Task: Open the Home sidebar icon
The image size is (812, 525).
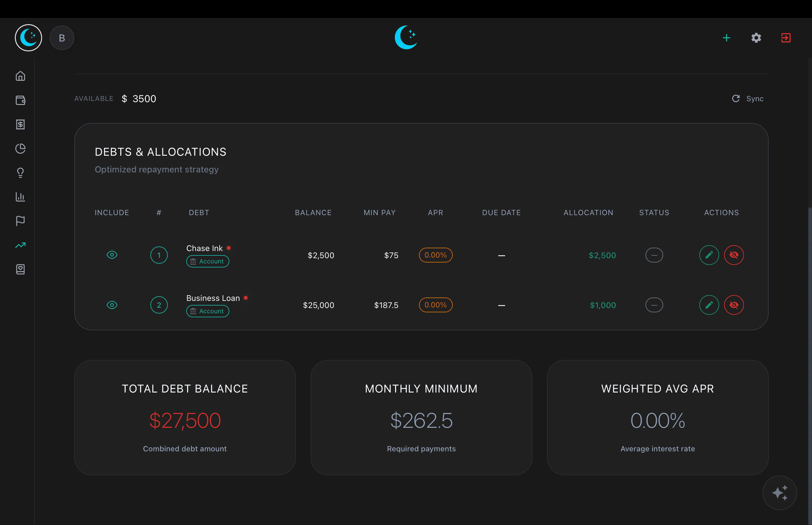Action: pos(20,76)
